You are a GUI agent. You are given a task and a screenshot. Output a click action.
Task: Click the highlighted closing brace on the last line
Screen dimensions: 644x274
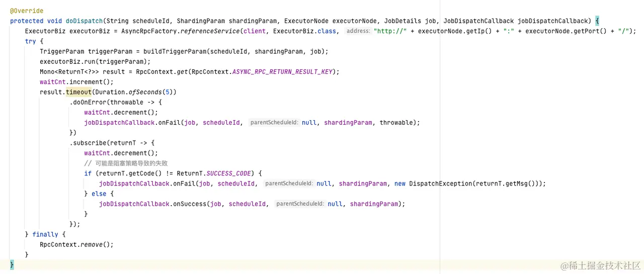click(12, 264)
